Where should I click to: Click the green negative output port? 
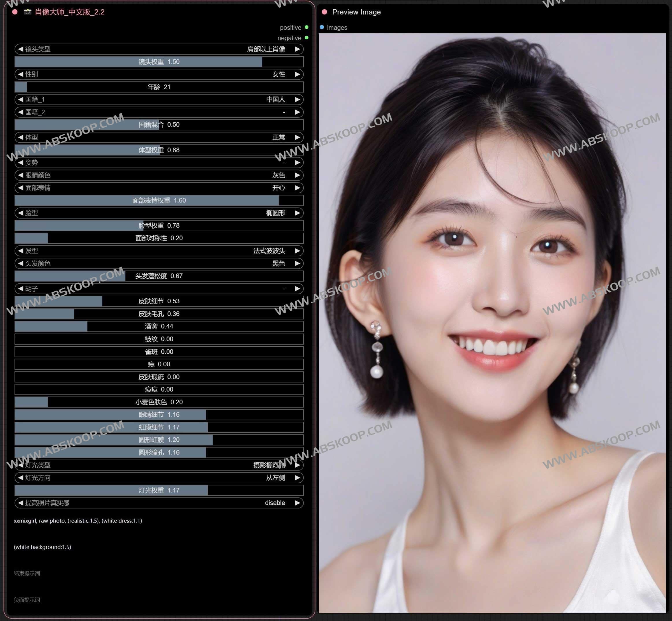307,38
